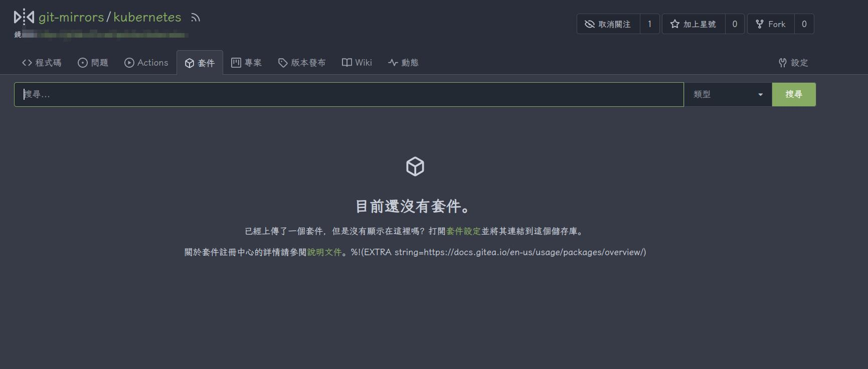This screenshot has height=369, width=868.
Task: Open the 設定 repository settings
Action: click(x=793, y=63)
